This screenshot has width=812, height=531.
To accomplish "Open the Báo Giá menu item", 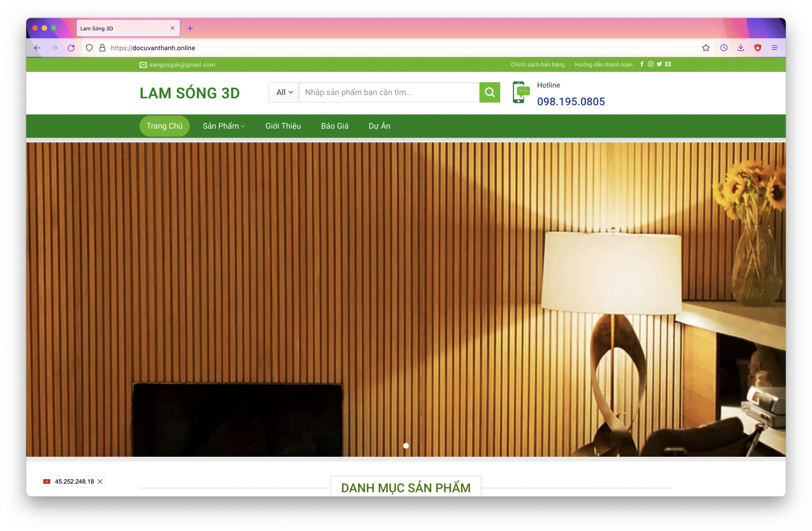I will [x=335, y=126].
